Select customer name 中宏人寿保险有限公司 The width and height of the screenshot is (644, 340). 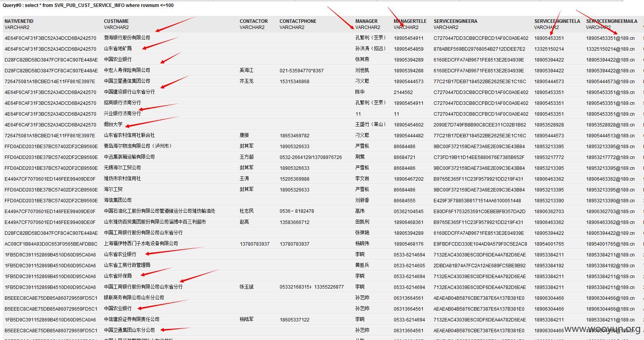[127, 70]
